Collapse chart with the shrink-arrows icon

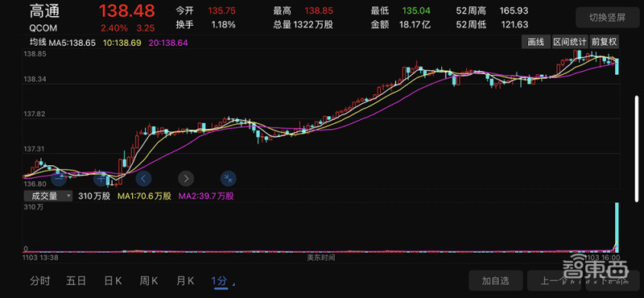[x=229, y=178]
